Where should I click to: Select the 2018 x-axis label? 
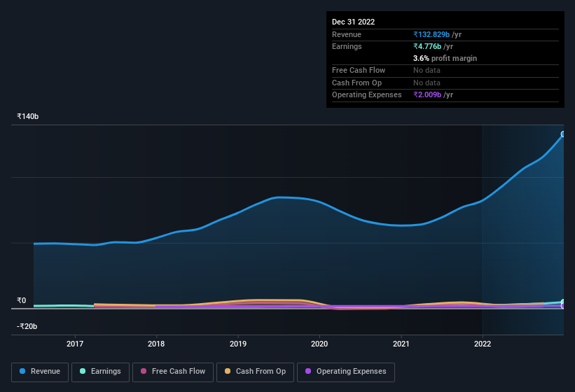[x=156, y=344]
